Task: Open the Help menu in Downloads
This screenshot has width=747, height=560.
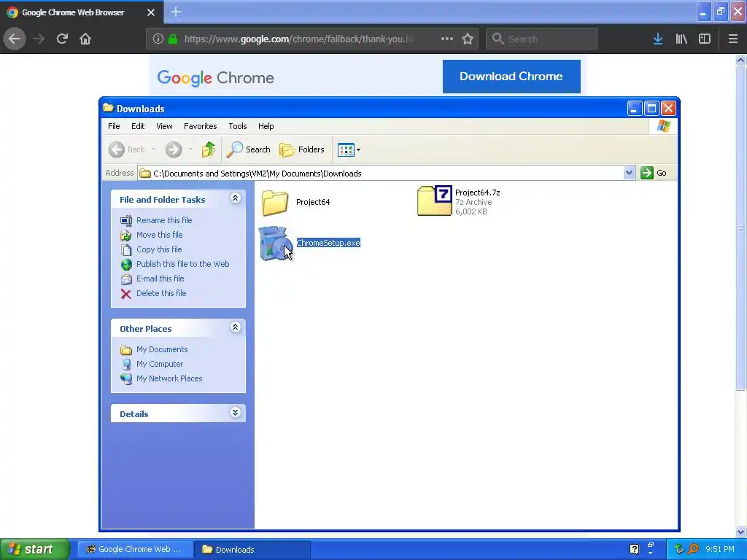Action: coord(266,126)
